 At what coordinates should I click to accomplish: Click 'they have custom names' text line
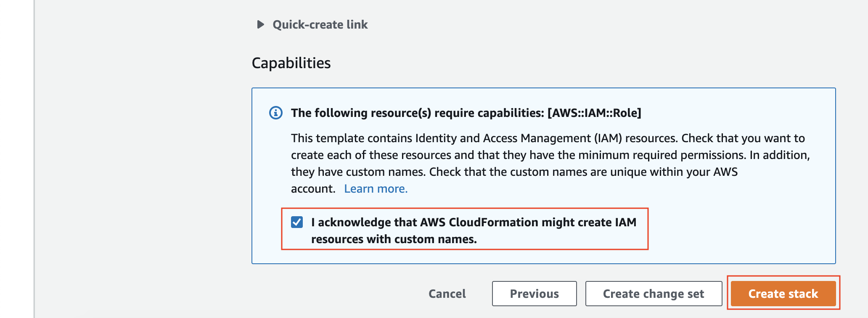(x=514, y=172)
